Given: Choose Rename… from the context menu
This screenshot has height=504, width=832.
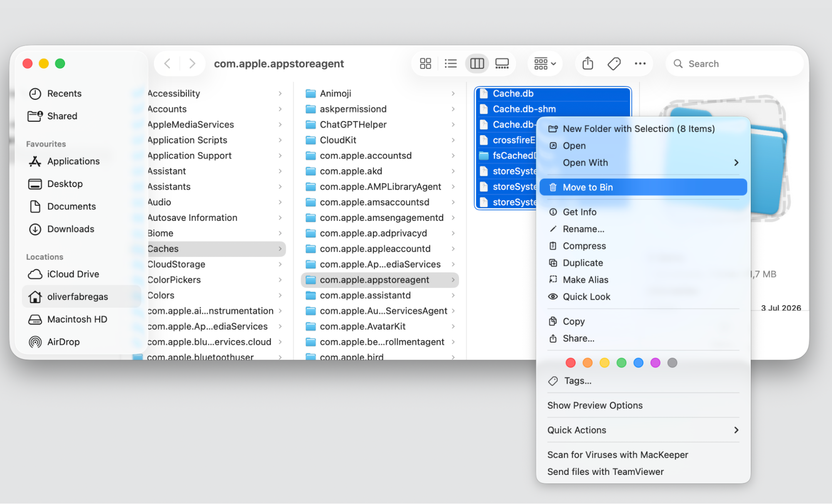Looking at the screenshot, I should click(643, 229).
